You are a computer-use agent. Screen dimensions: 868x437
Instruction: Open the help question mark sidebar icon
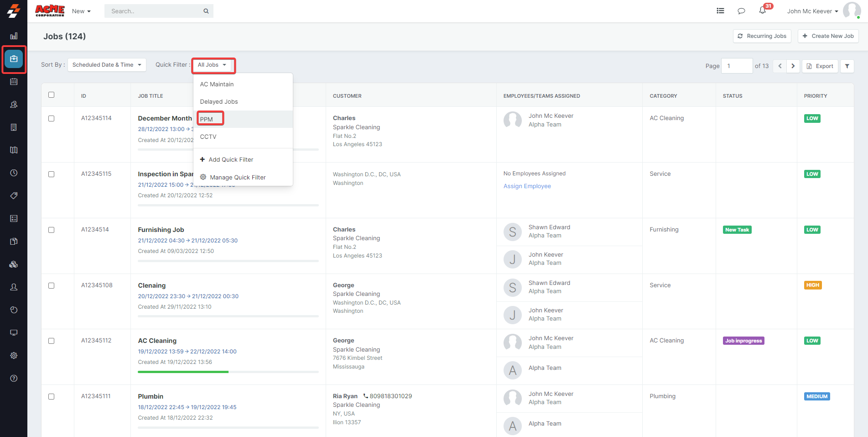pyautogui.click(x=14, y=379)
